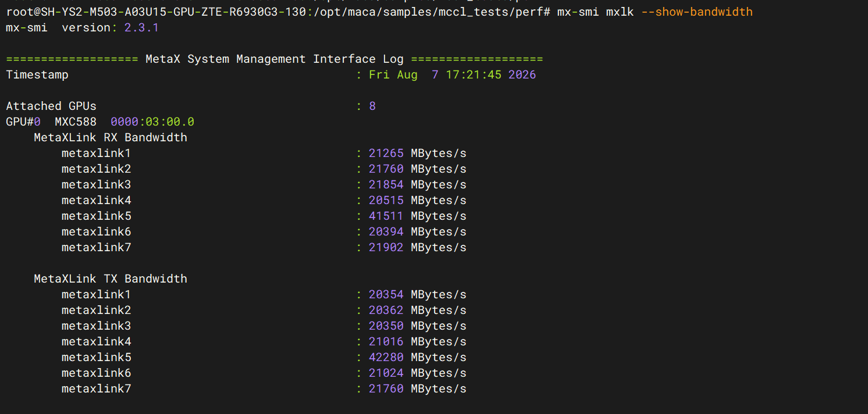Click the MetaXLink TX Bandwidth heading
The width and height of the screenshot is (868, 414).
tap(111, 279)
